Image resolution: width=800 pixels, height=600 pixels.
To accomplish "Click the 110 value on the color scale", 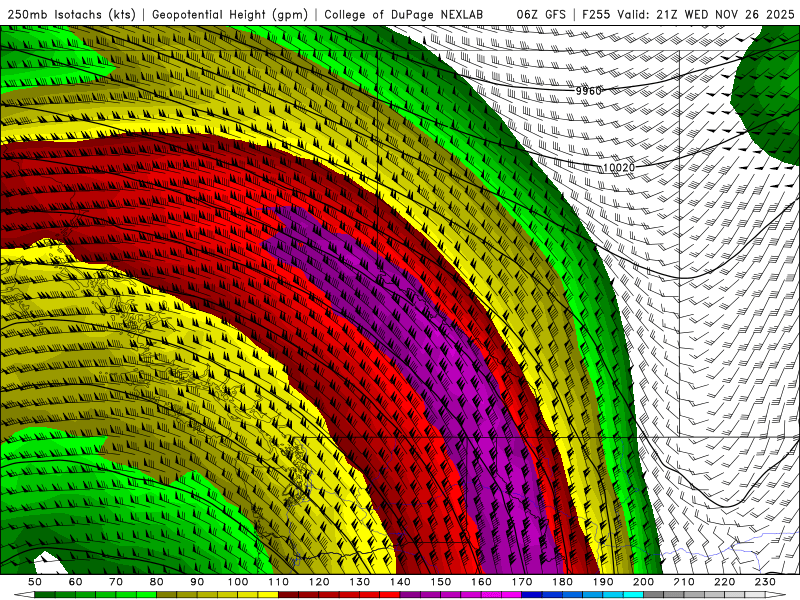I will tap(278, 582).
